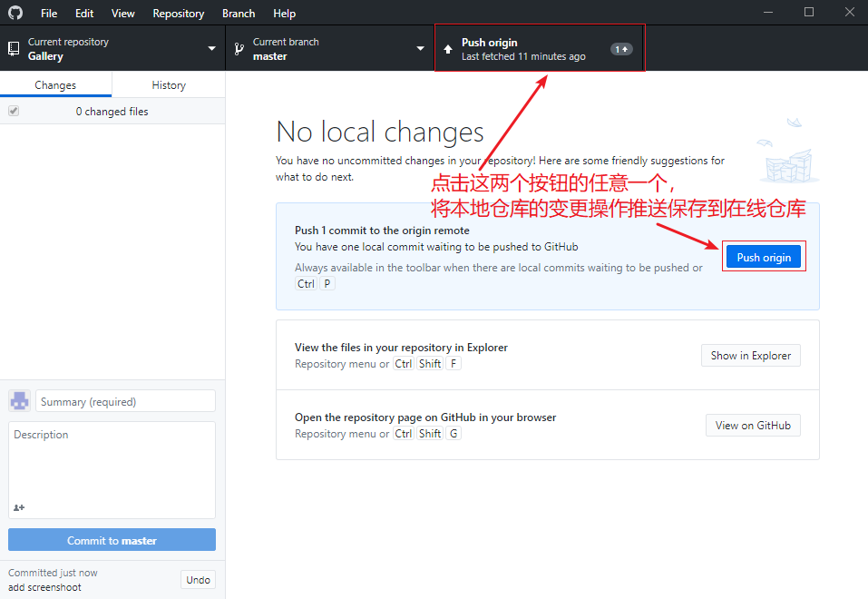
Task: Close the GitHub Desktop window
Action: (850, 12)
